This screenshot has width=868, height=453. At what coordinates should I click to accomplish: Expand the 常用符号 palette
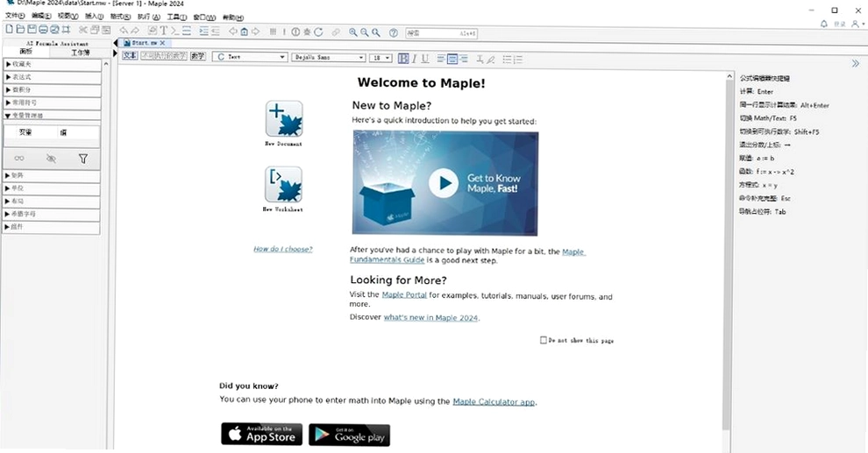[x=52, y=103]
